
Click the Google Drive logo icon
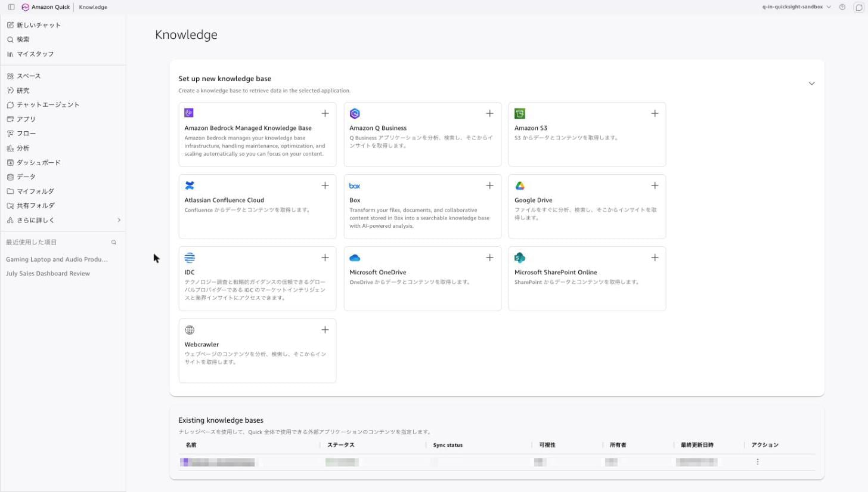520,185
